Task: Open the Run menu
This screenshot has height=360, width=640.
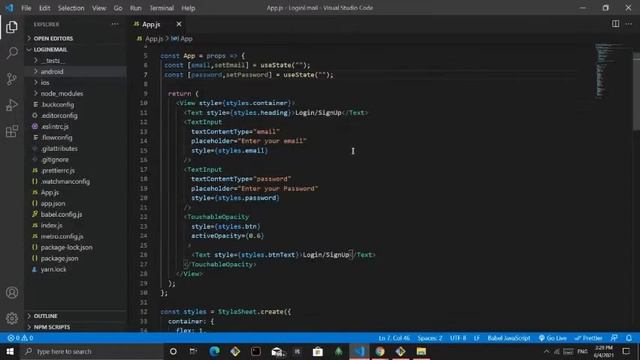Action: 136,8
